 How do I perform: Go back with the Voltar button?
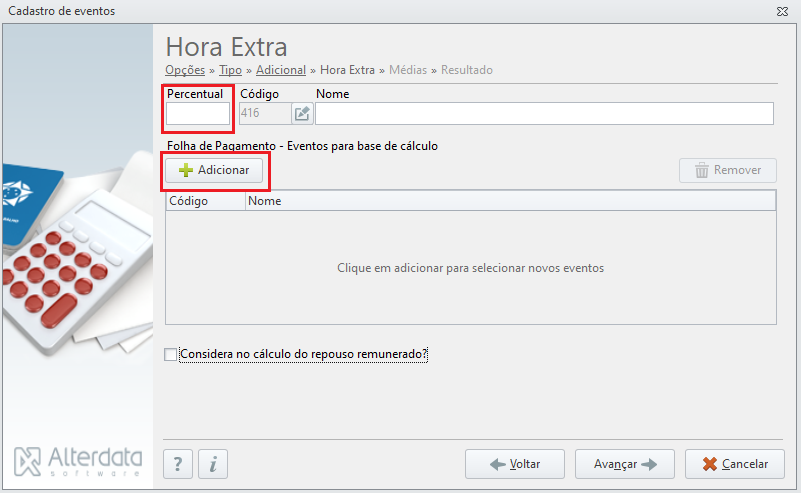[515, 464]
